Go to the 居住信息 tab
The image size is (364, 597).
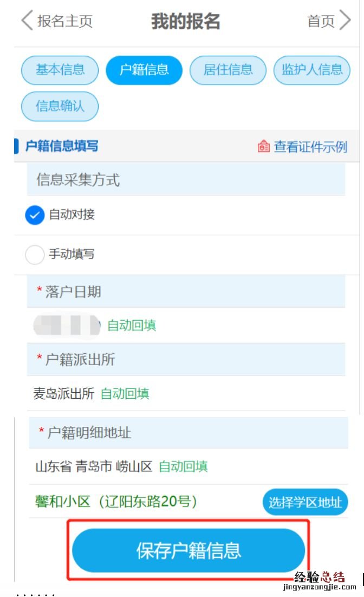coord(228,70)
